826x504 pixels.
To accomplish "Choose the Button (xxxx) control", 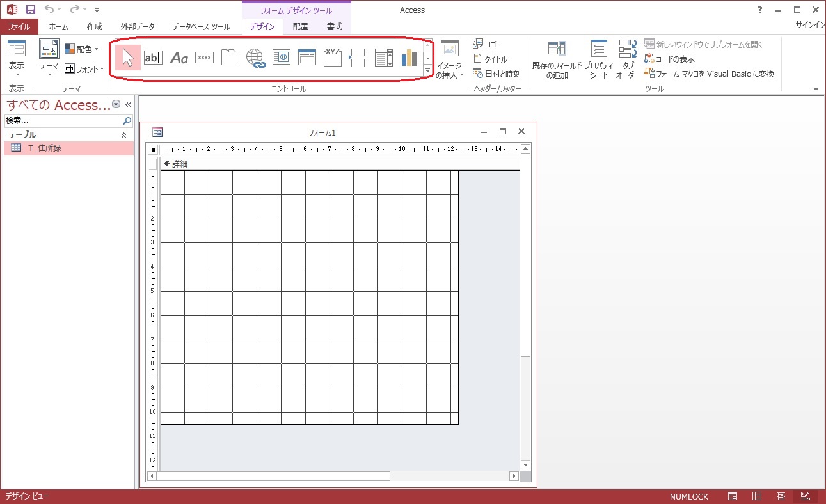I will (x=204, y=58).
